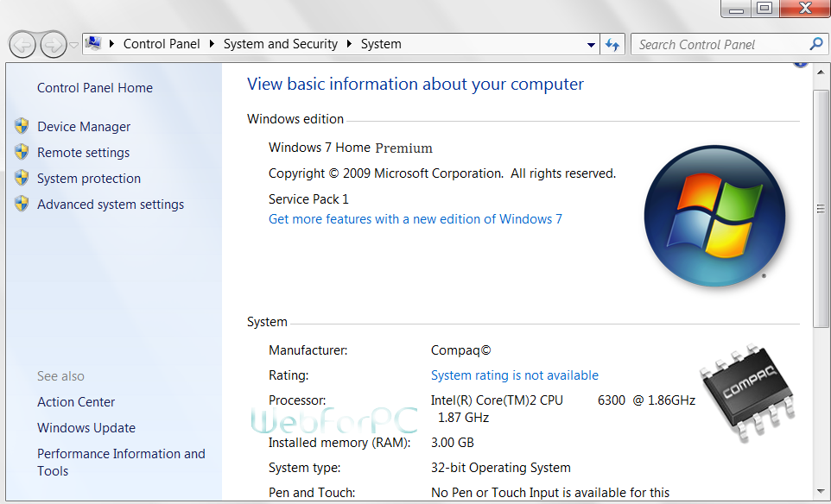The height and width of the screenshot is (504, 831).
Task: Click the Forward navigation arrow
Action: pyautogui.click(x=54, y=45)
